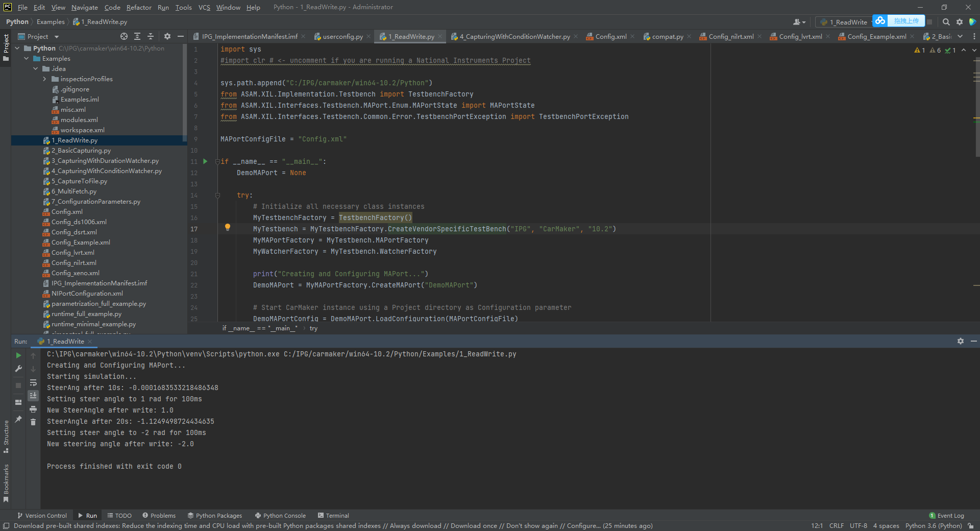980x531 pixels.
Task: Rerun the 1_ReadWrite run configuration
Action: click(18, 355)
